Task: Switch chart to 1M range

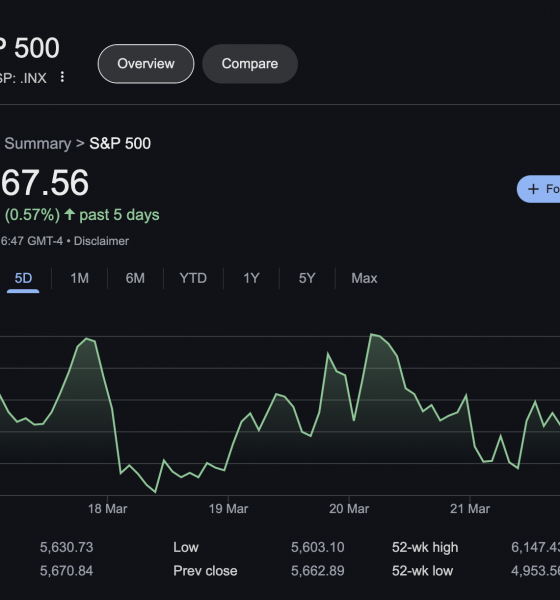Action: tap(79, 278)
